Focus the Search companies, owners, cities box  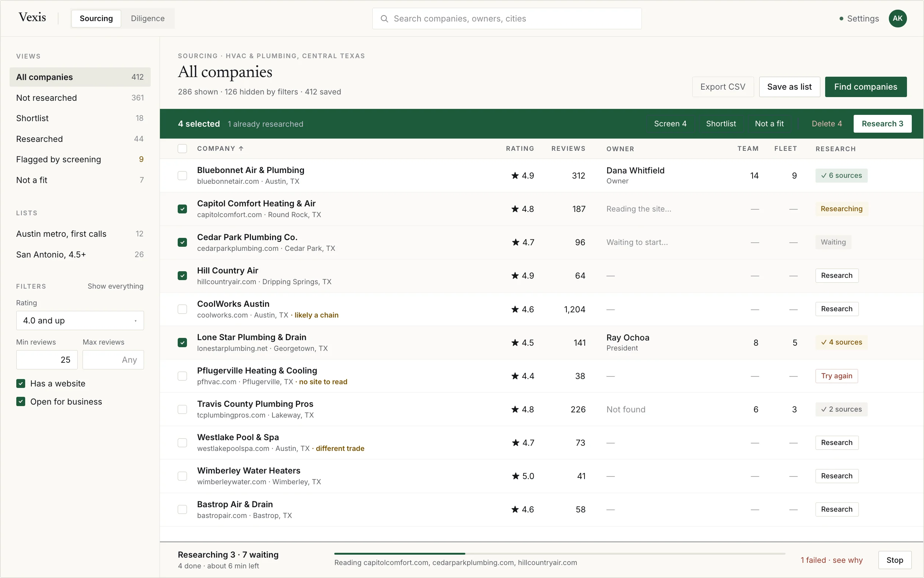click(x=507, y=19)
